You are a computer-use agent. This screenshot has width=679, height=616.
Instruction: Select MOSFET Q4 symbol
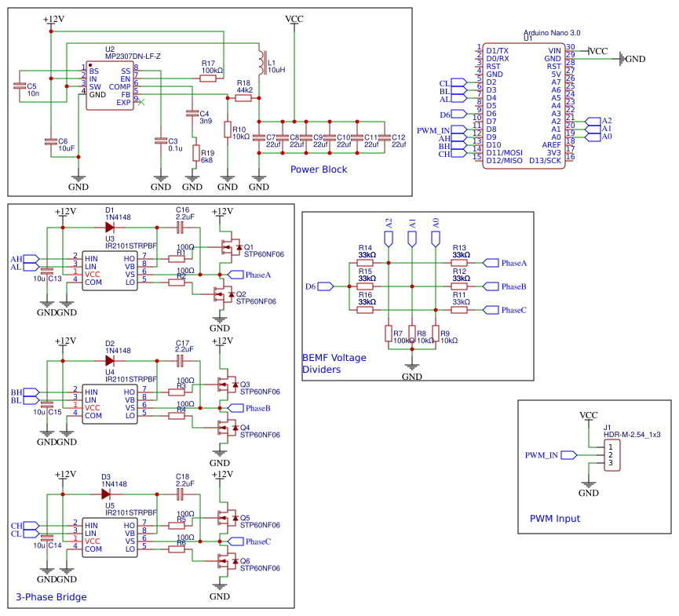(227, 428)
